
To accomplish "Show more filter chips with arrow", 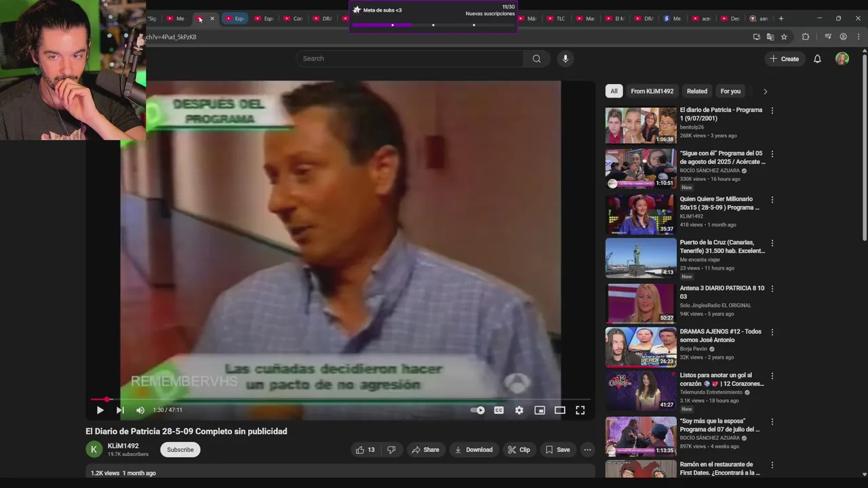I will 765,91.
